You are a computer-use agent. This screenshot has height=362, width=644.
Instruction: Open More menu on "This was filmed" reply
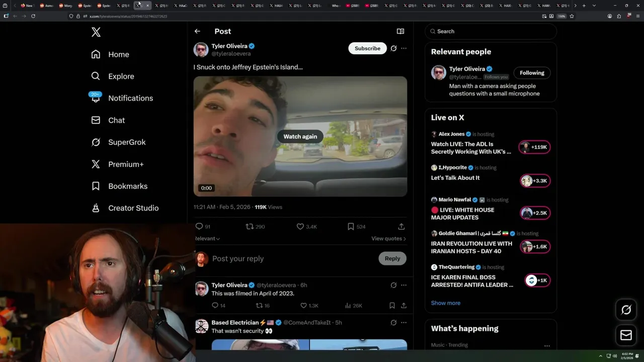pos(404,285)
